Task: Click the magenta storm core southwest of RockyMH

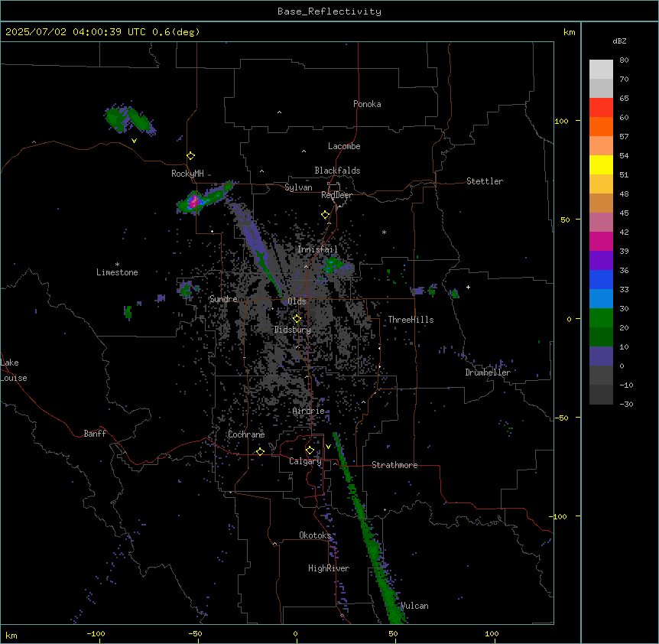Action: 193,202
